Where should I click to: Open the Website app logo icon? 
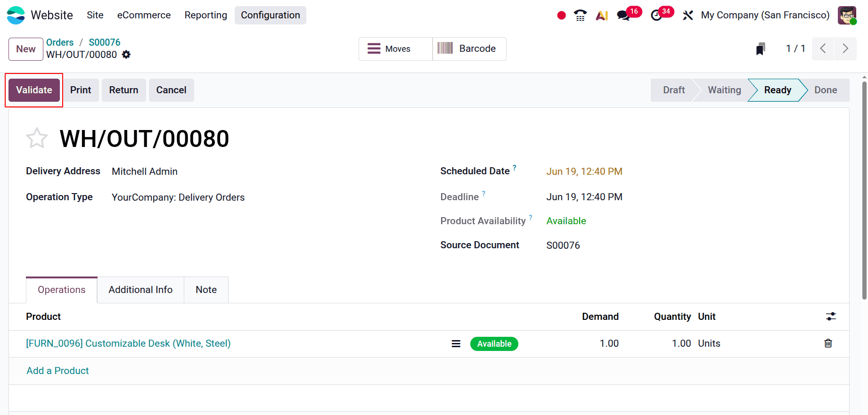[16, 15]
